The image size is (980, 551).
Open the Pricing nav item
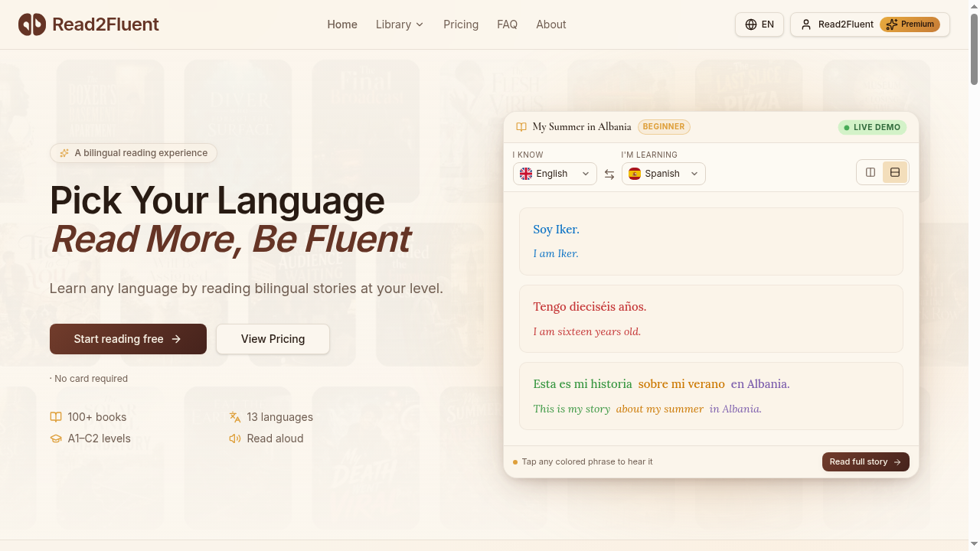461,24
